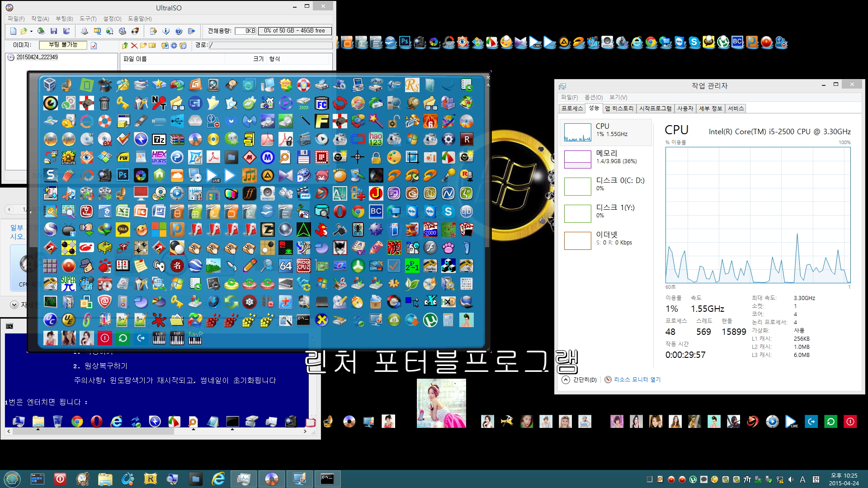This screenshot has width=868, height=488.
Task: Launch the 64 icon in launcher panel
Action: coord(285,266)
